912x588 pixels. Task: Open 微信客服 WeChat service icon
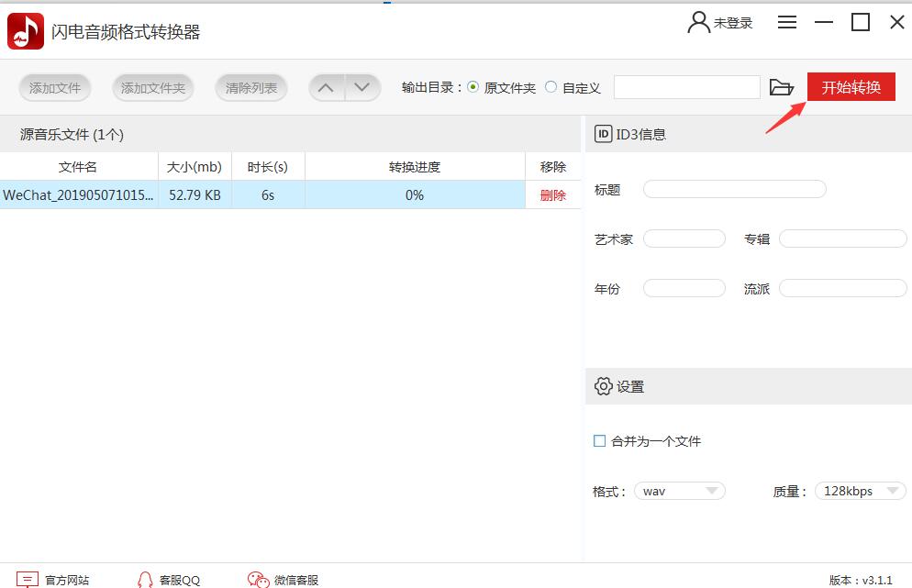pyautogui.click(x=257, y=579)
